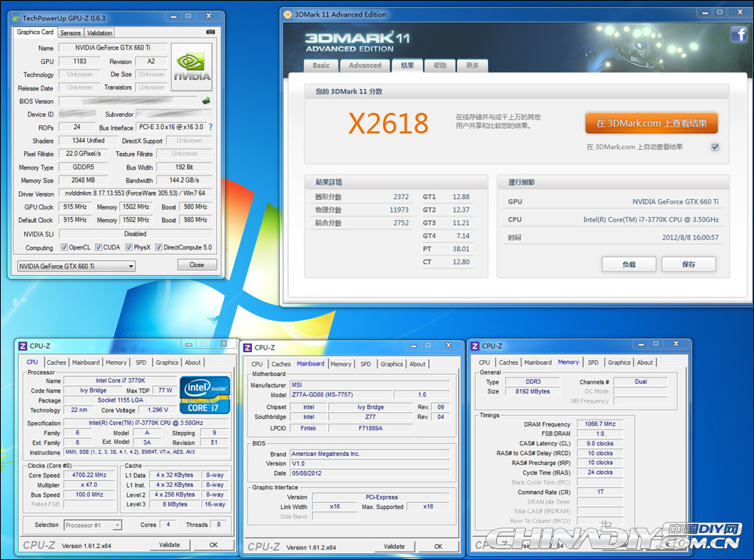Open SPD tab in the CPU-Z Memory window

[593, 363]
